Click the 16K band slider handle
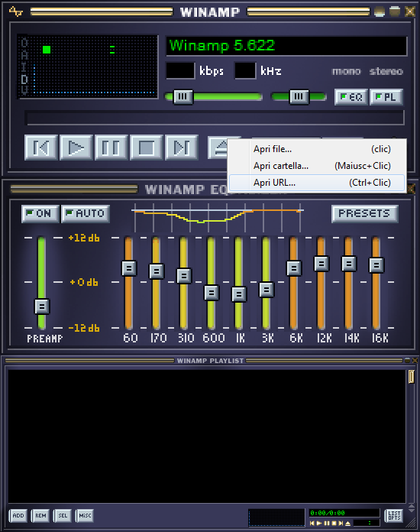 (x=376, y=265)
